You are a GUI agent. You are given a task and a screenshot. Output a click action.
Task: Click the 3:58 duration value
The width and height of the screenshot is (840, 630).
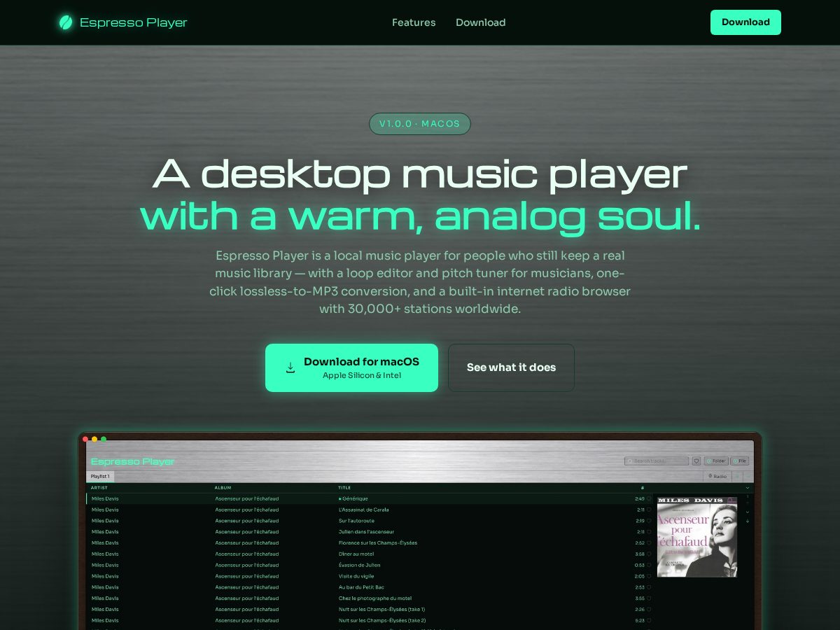point(640,554)
